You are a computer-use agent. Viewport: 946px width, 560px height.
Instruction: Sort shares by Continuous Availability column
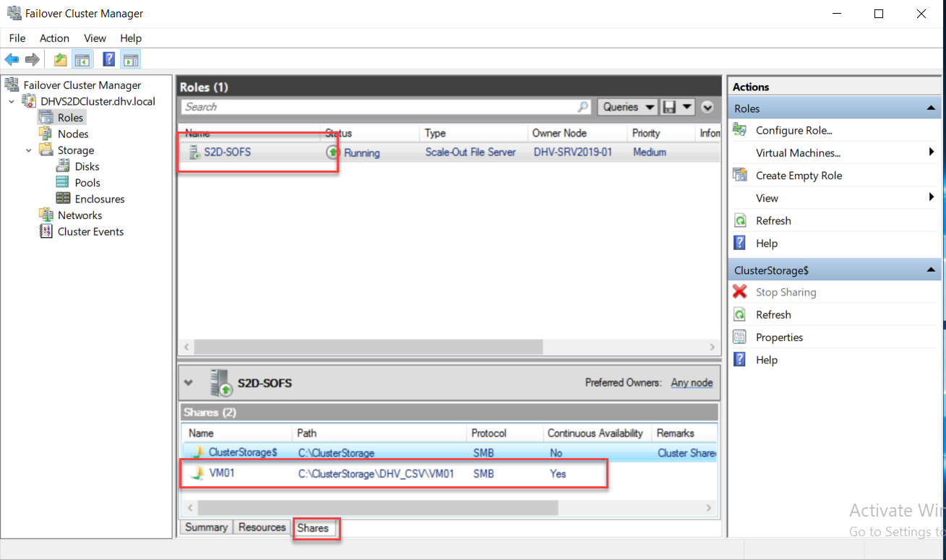click(x=596, y=434)
